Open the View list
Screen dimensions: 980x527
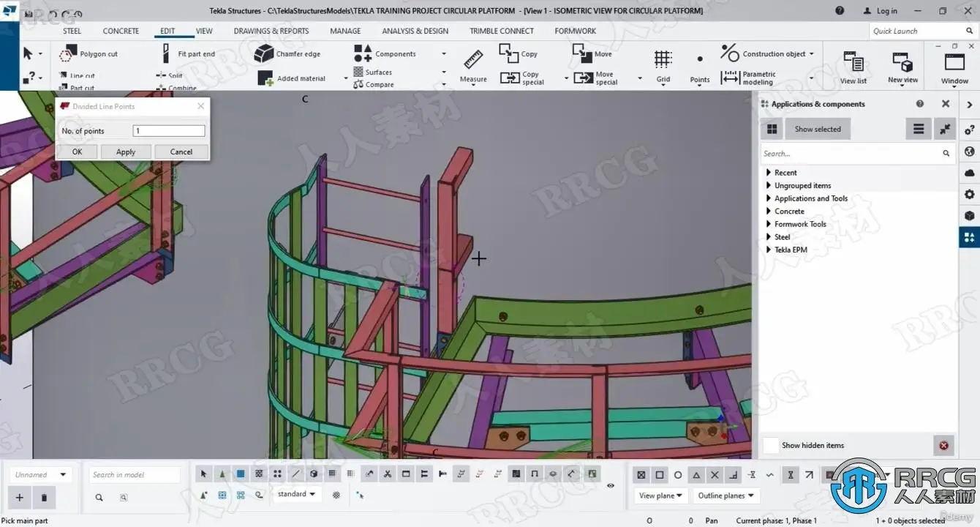853,67
